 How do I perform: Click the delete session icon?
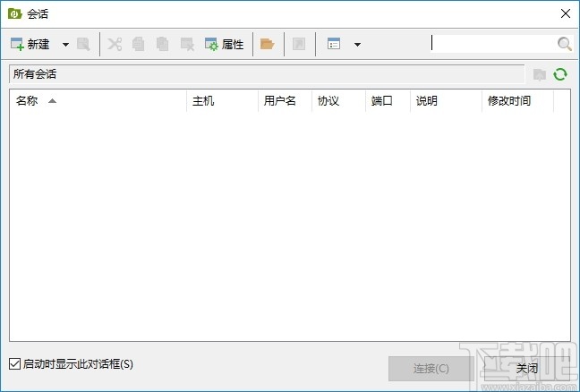click(187, 45)
